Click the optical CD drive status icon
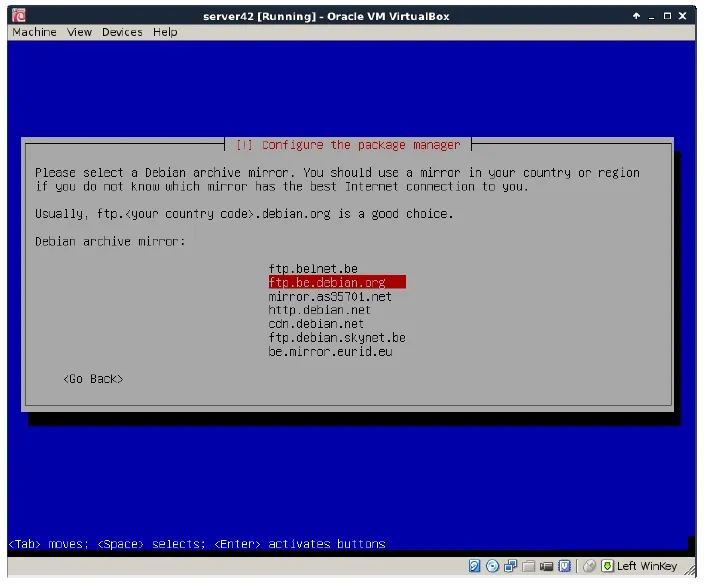The image size is (705, 585). (492, 566)
